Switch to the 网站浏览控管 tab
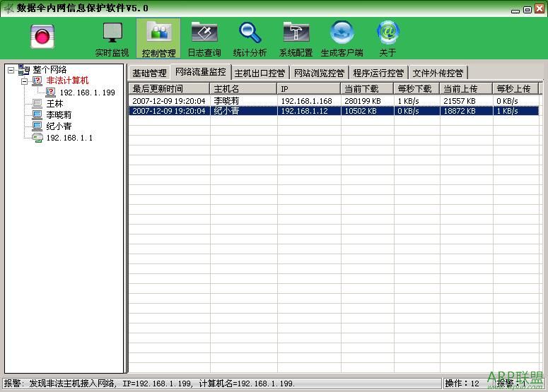The height and width of the screenshot is (392, 548). (319, 73)
